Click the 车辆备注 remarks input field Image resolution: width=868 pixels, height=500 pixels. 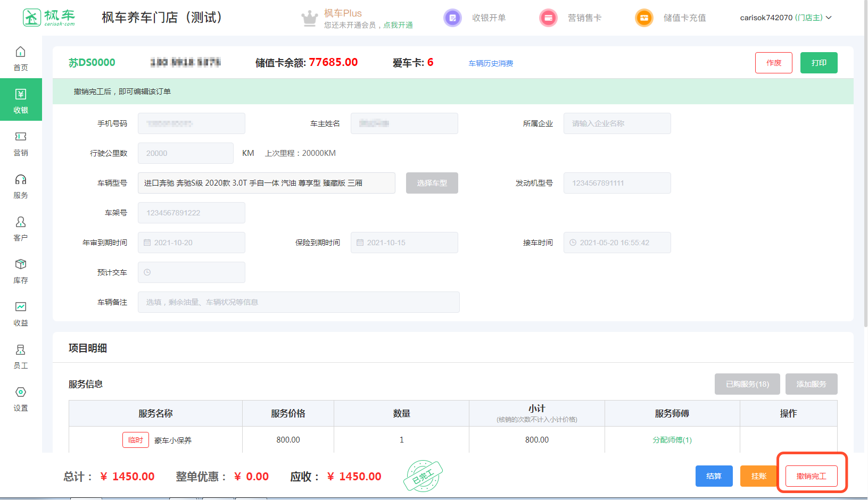pyautogui.click(x=299, y=302)
